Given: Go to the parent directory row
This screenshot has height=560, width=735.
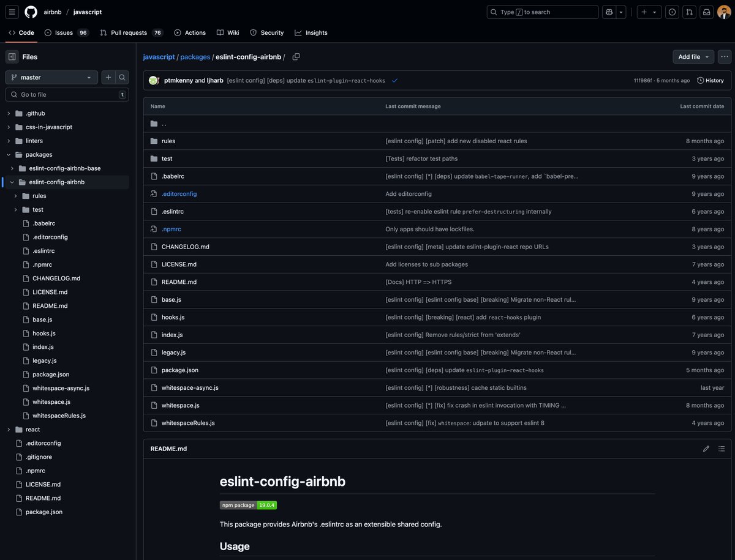Looking at the screenshot, I should point(437,124).
